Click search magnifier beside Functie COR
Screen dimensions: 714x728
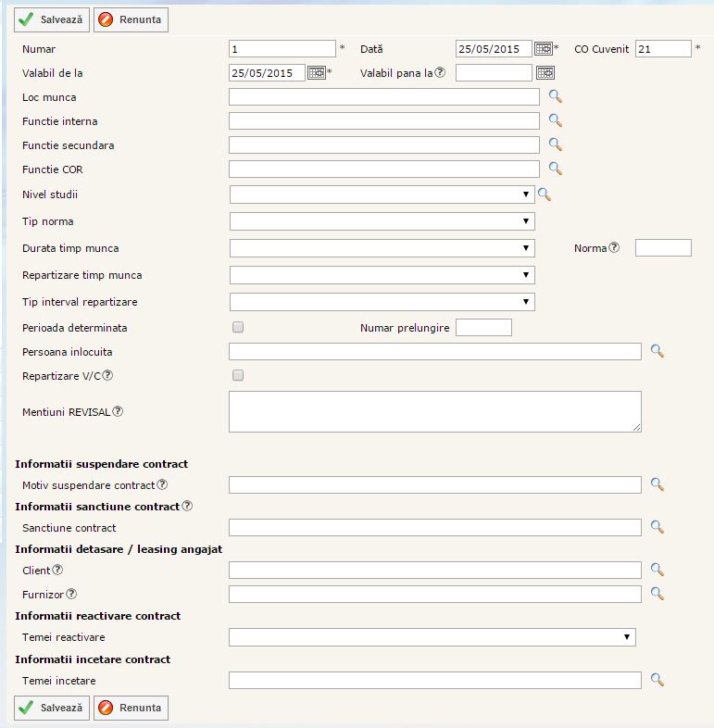[556, 169]
